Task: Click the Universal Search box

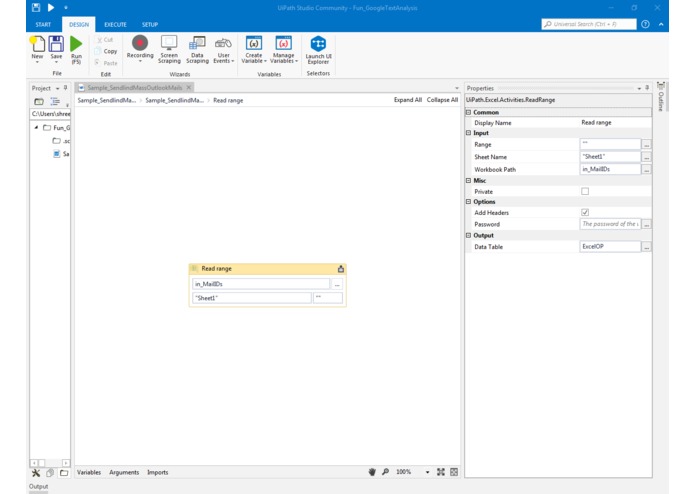Action: [589, 24]
